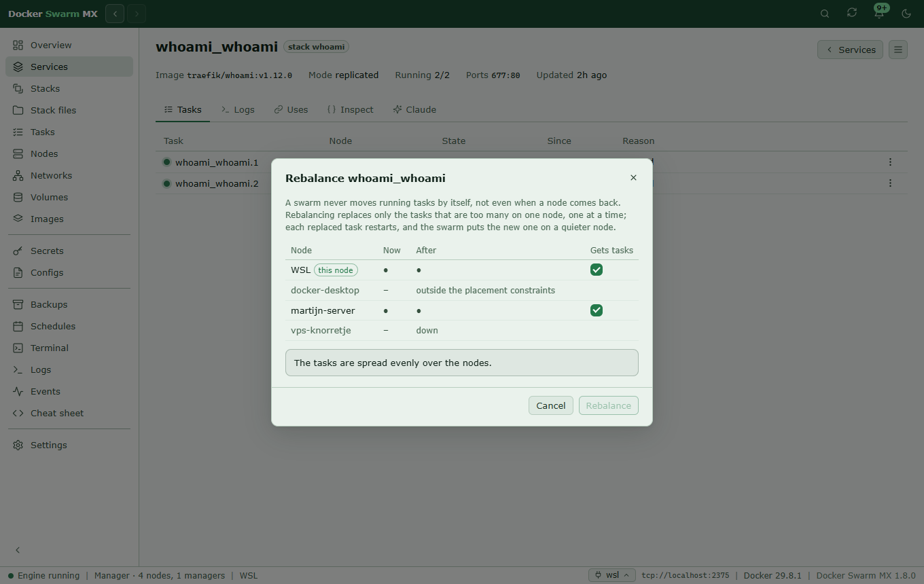Uncheck Gets tasks for martijn-server node
The height and width of the screenshot is (584, 924).
coord(597,310)
